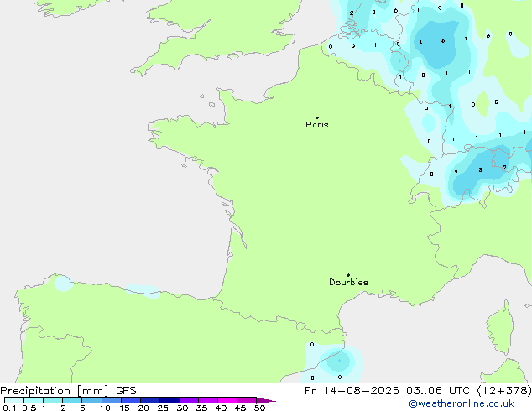Viewport: 532px width, 411px height.
Task: Click the 0.5–1 mm legend swatch
Action: 34,400
